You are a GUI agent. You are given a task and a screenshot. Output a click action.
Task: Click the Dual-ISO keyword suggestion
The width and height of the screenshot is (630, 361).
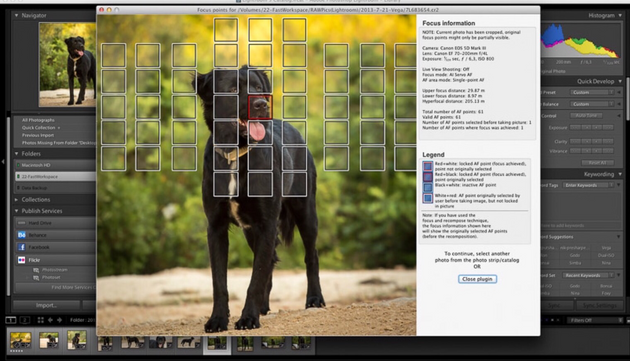[606, 255]
